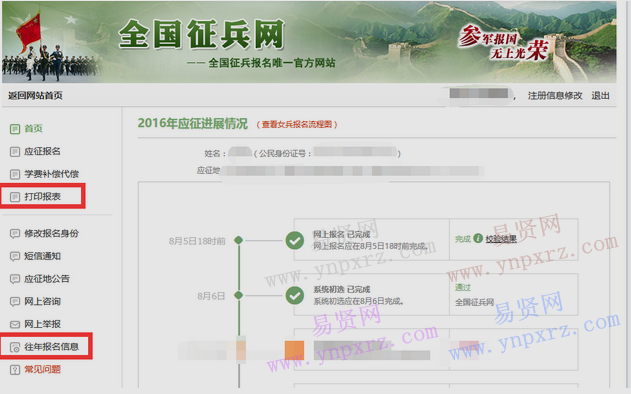Select 学费补偿代偿 menu item
Viewport: 631px width, 394px height.
52,174
